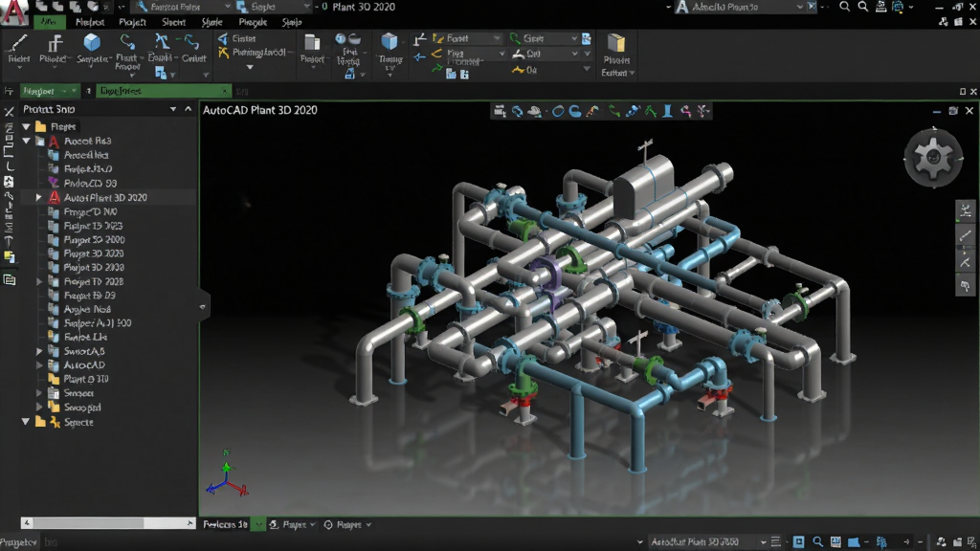Click the shopping cart icon in the title bar

pos(880,7)
